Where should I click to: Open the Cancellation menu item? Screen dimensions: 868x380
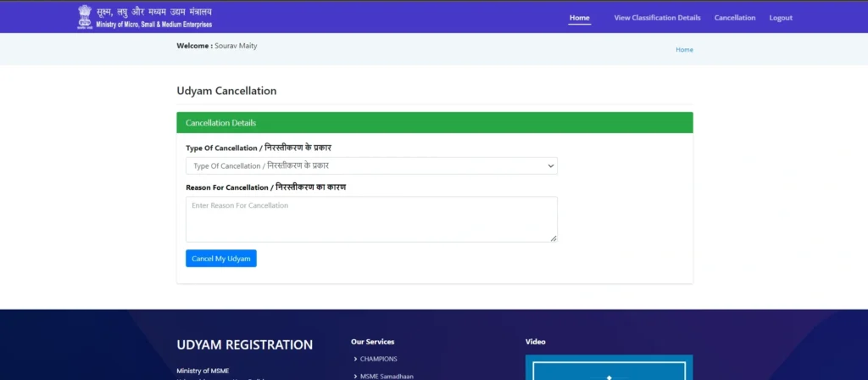click(735, 18)
